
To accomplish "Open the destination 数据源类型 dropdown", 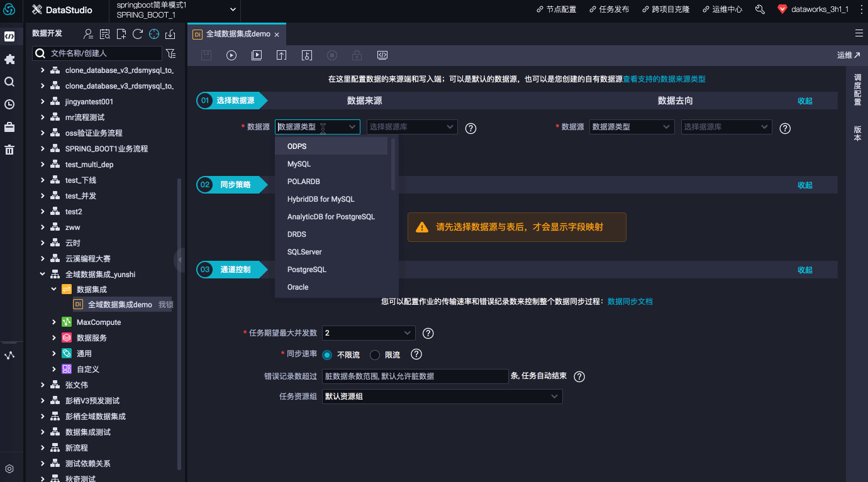I will [632, 127].
